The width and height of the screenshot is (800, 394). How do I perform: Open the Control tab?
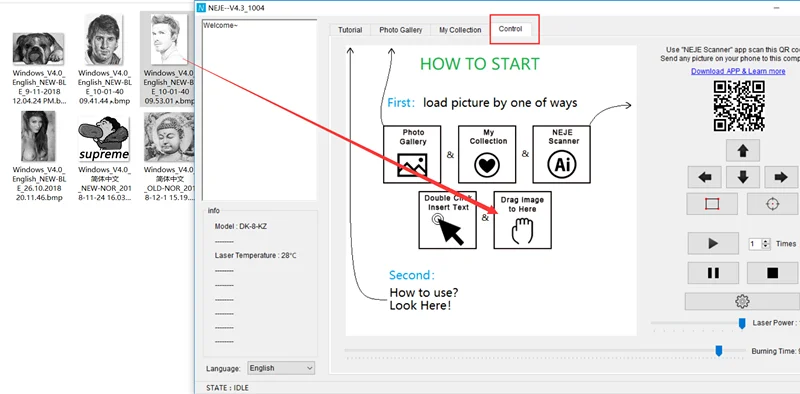[x=511, y=29]
